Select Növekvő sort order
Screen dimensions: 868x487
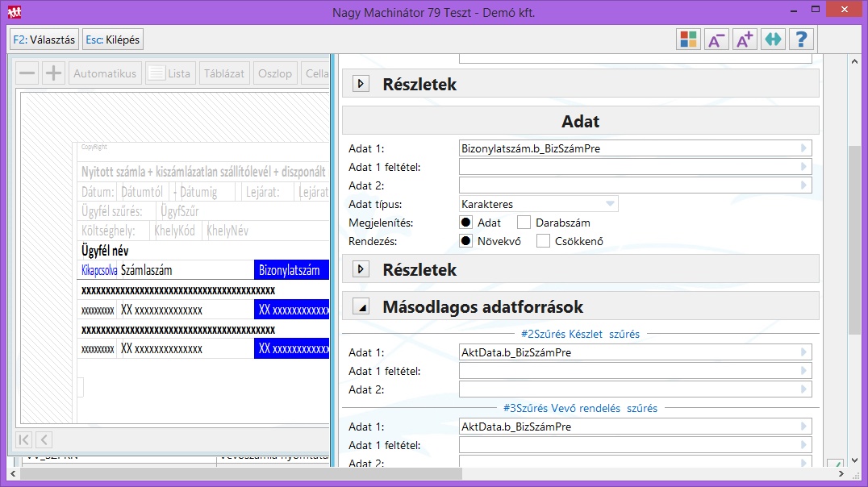(466, 241)
